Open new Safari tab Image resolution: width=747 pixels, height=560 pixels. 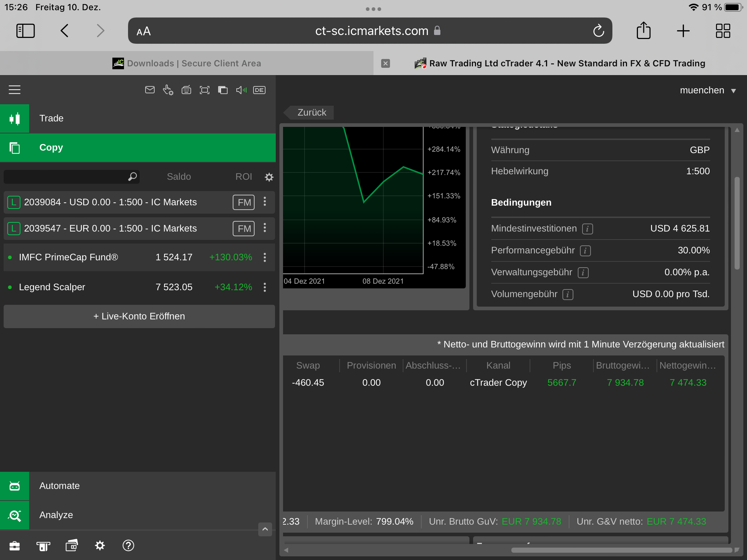pos(683,31)
